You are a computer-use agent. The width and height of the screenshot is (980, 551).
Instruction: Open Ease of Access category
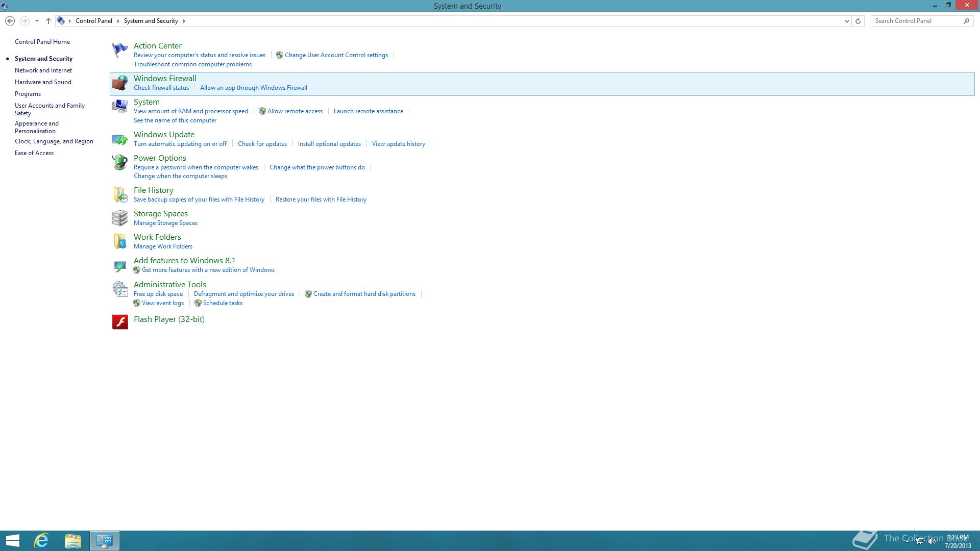point(34,153)
